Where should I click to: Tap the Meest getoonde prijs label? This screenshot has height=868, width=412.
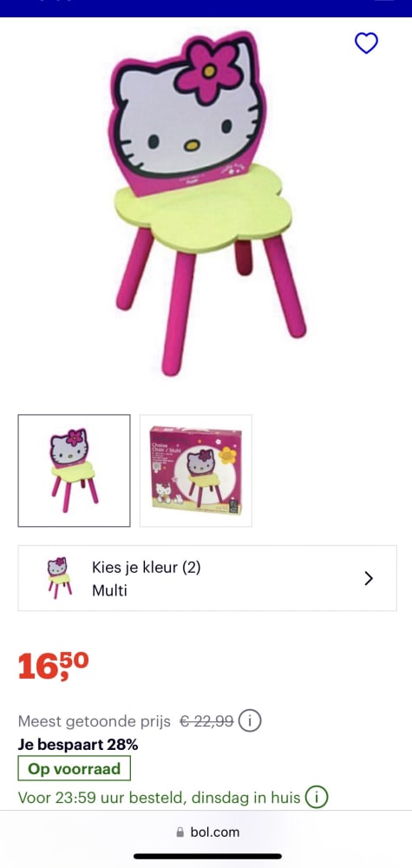click(95, 721)
